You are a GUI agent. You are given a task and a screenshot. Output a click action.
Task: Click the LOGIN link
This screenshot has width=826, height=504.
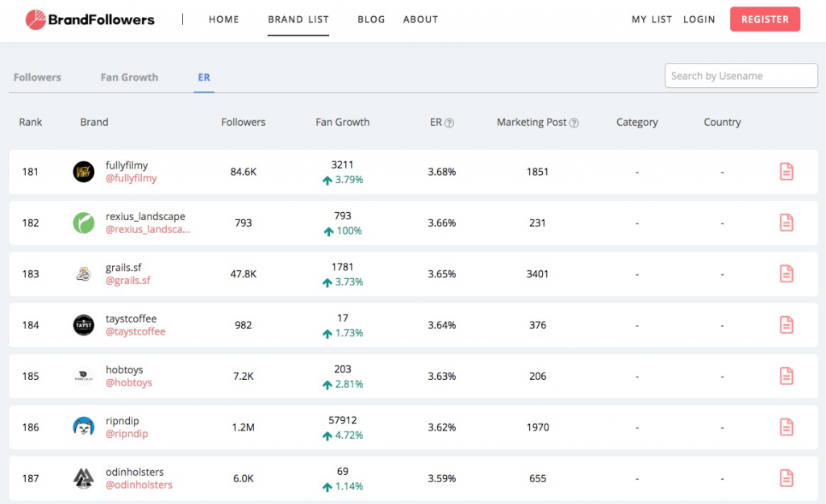(699, 19)
